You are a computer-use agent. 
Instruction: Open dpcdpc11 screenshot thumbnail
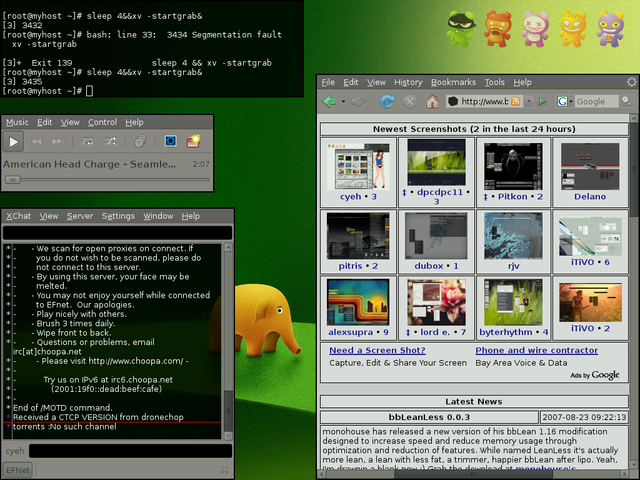[436, 162]
